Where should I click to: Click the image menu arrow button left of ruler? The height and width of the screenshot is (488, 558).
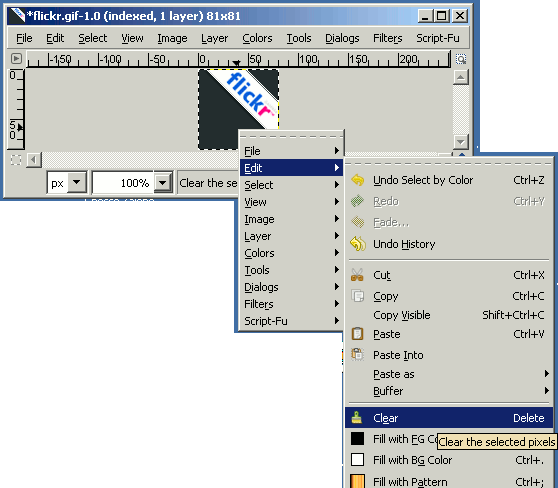click(16, 58)
